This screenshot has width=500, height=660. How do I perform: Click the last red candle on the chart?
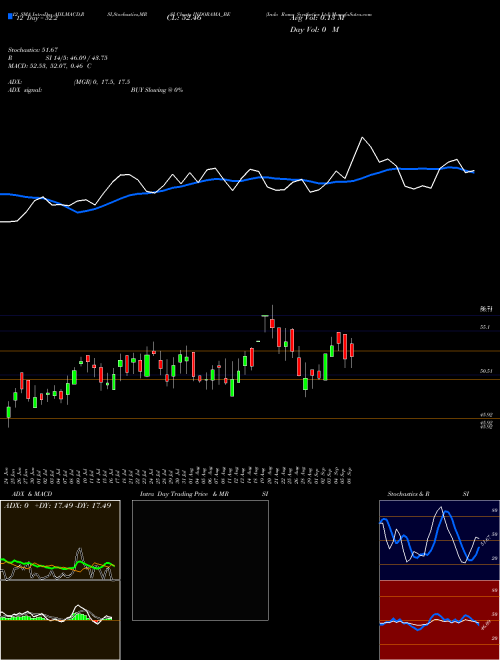click(x=352, y=350)
